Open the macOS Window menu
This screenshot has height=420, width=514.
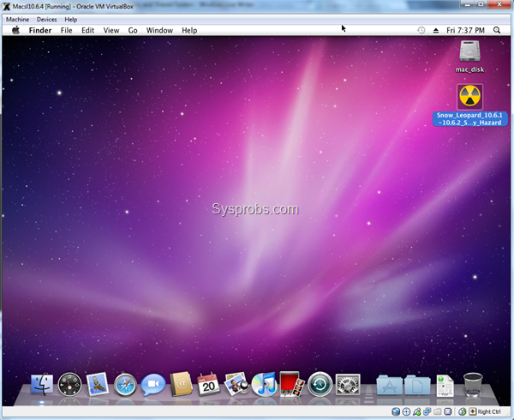159,31
